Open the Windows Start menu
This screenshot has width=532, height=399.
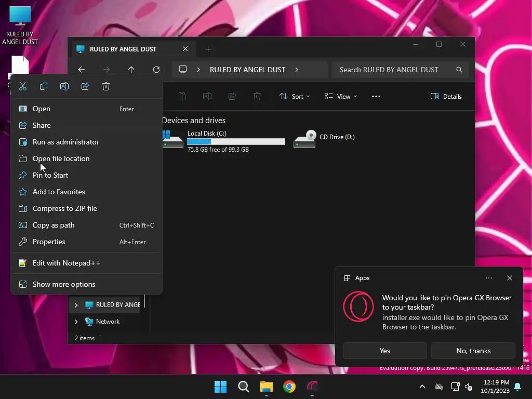[220, 387]
